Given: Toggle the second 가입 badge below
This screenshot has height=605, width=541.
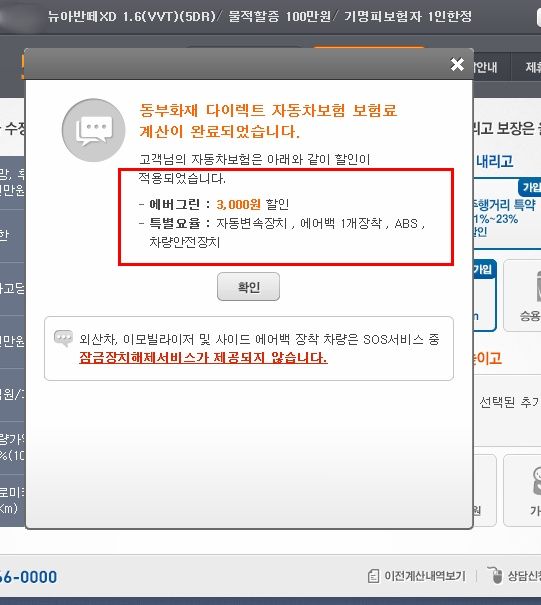Looking at the screenshot, I should click(x=483, y=269).
